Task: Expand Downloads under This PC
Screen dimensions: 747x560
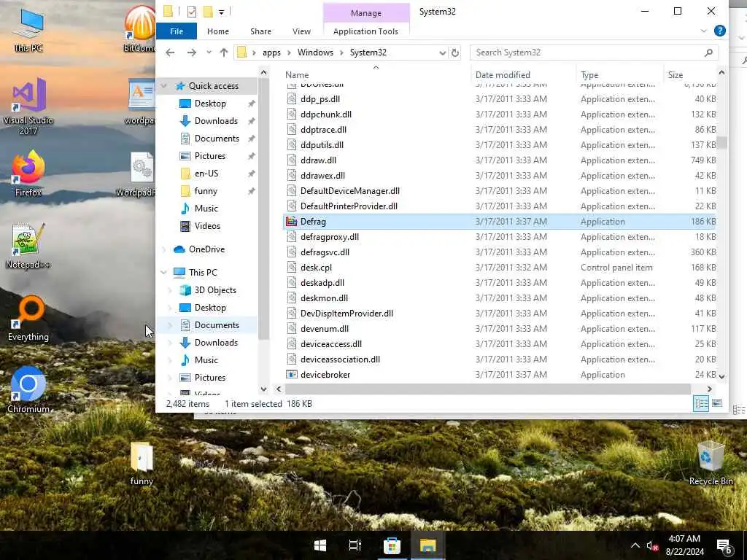Action: tap(171, 343)
